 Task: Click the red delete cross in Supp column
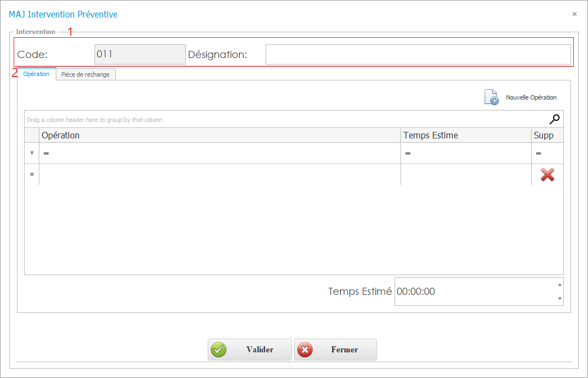547,175
